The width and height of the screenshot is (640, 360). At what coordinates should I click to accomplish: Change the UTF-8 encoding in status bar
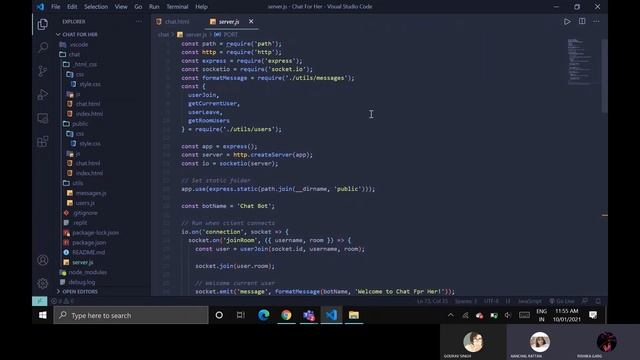point(491,301)
